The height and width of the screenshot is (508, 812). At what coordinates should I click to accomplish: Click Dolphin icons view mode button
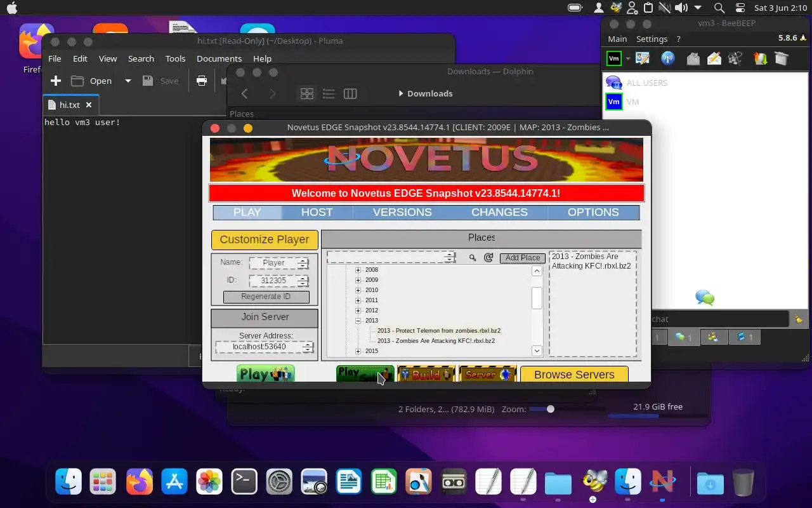[x=307, y=93]
